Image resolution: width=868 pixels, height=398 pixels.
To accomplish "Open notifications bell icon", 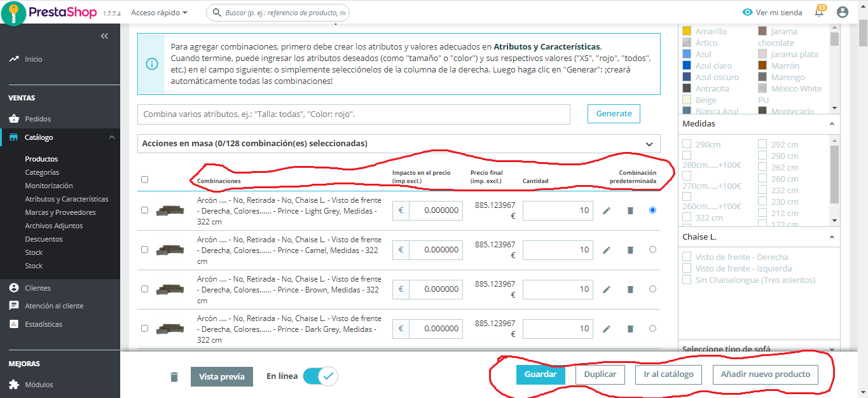I will 819,12.
